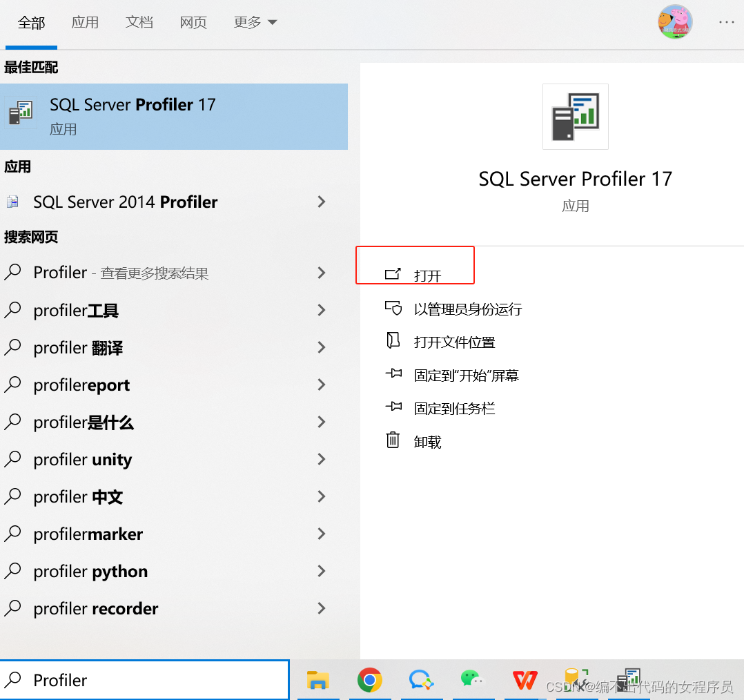Select the 'profiler 翻译' search suggestion
The image size is (744, 700).
(174, 347)
